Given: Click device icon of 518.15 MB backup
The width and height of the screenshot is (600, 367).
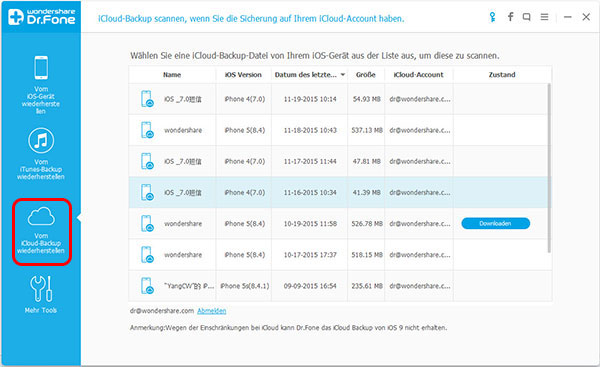Looking at the screenshot, I should coord(147,254).
